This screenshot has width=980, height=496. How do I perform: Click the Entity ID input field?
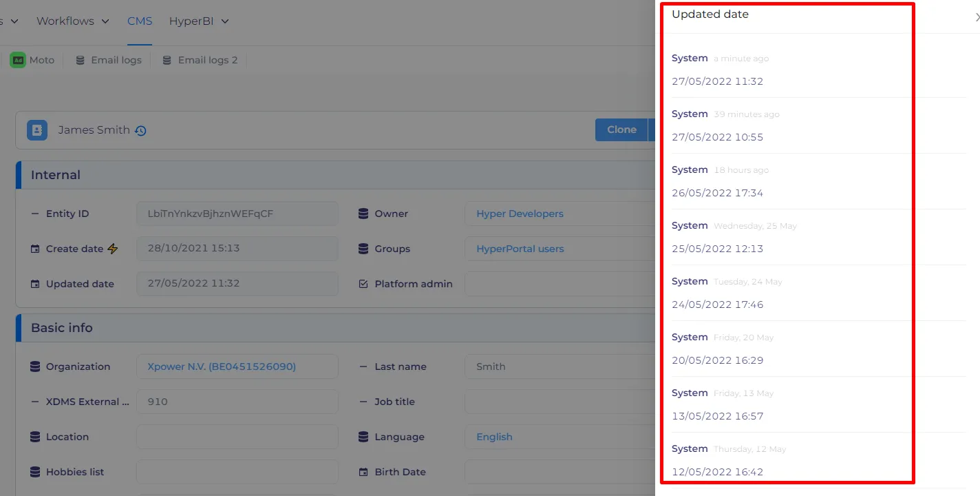237,214
